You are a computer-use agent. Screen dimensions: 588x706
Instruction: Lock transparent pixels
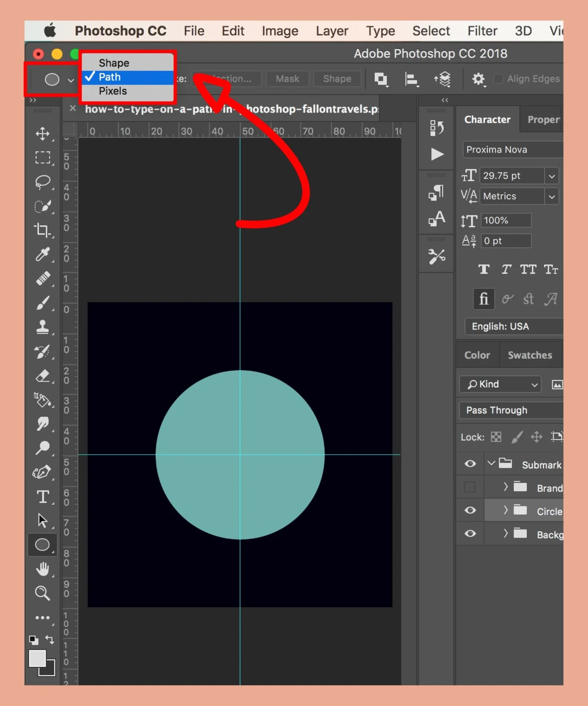tap(496, 437)
